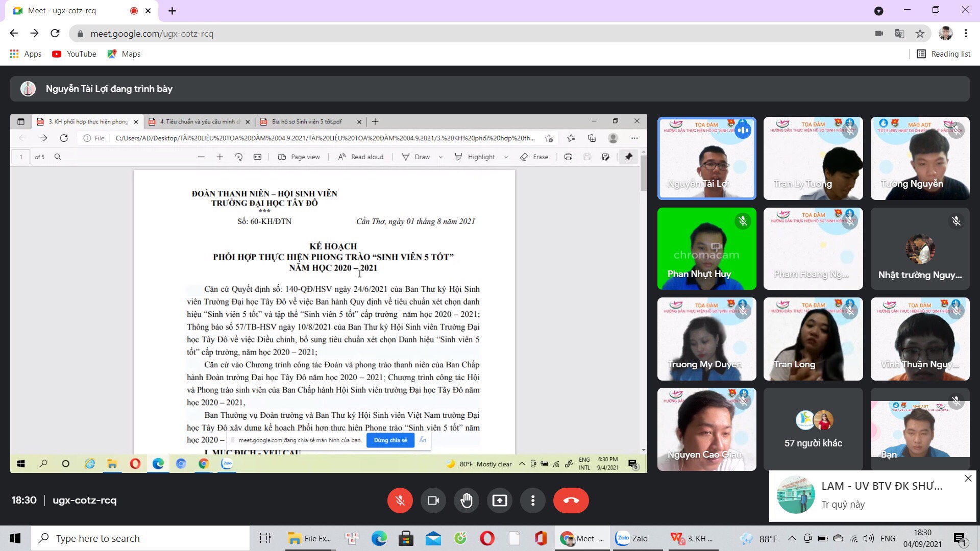980x551 pixels.
Task: Click the translate page icon
Action: (x=899, y=34)
